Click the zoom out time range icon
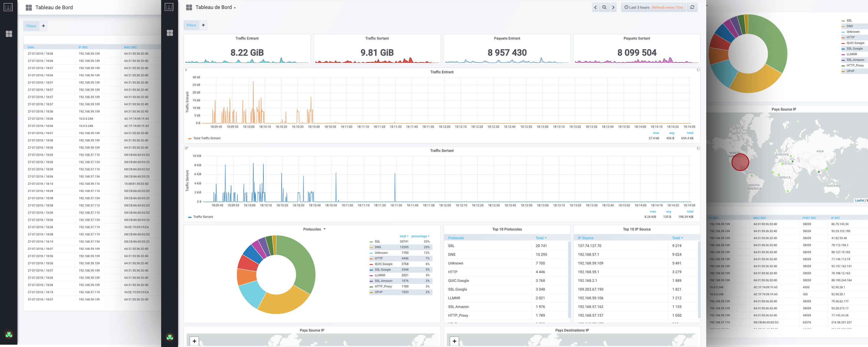This screenshot has height=347, width=868. click(604, 7)
